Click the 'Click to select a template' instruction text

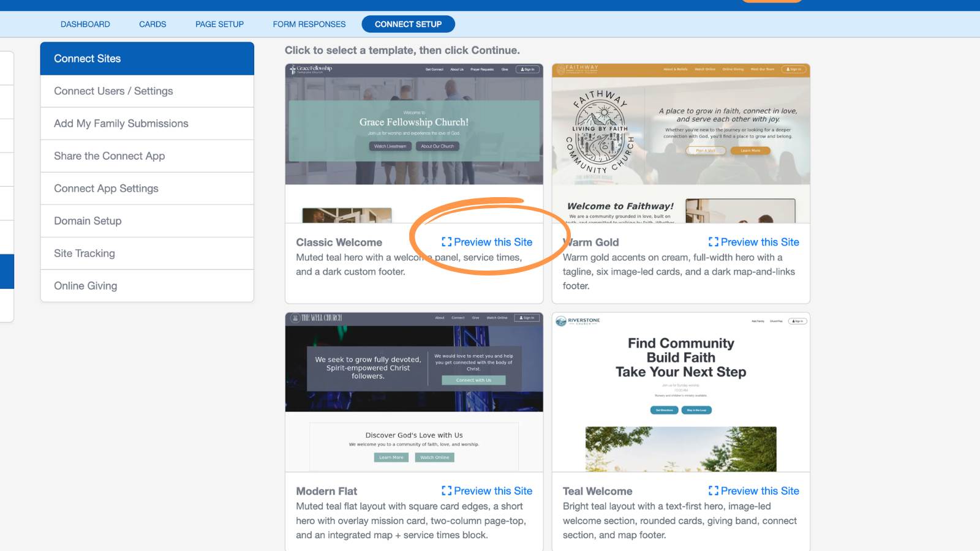pos(402,50)
